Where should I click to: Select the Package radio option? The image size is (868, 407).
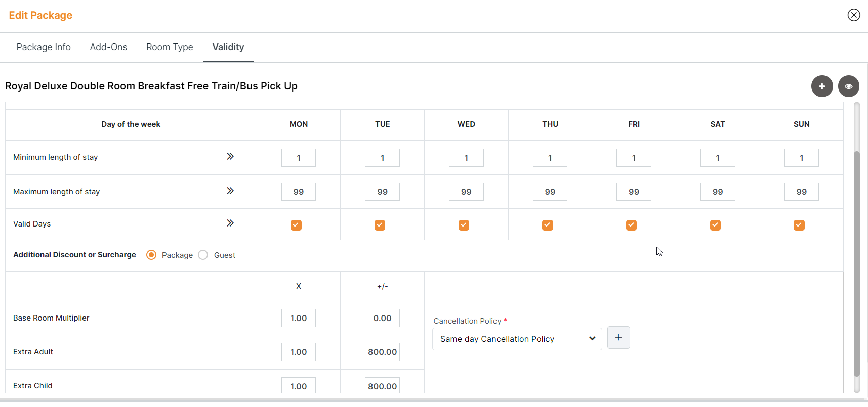tap(151, 255)
